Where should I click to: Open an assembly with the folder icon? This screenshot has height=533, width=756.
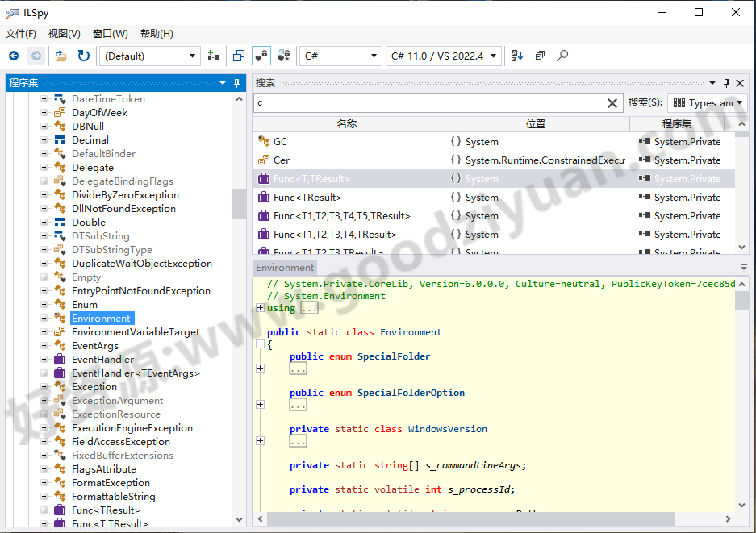click(61, 56)
